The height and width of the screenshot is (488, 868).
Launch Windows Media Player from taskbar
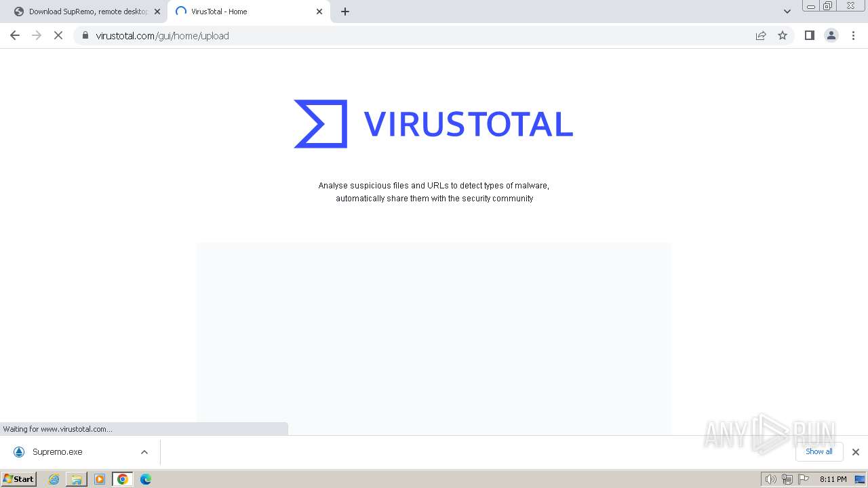click(100, 479)
